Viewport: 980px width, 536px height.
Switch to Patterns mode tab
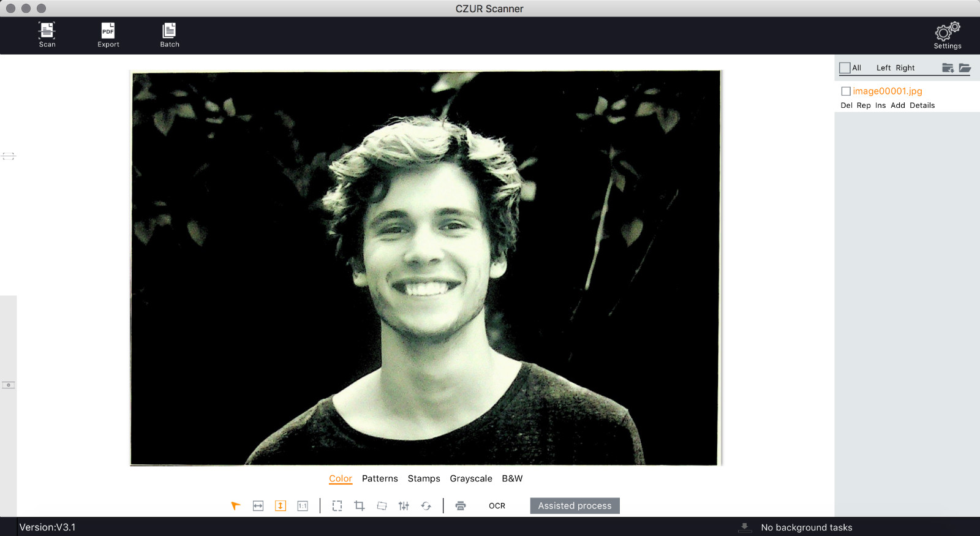[380, 478]
